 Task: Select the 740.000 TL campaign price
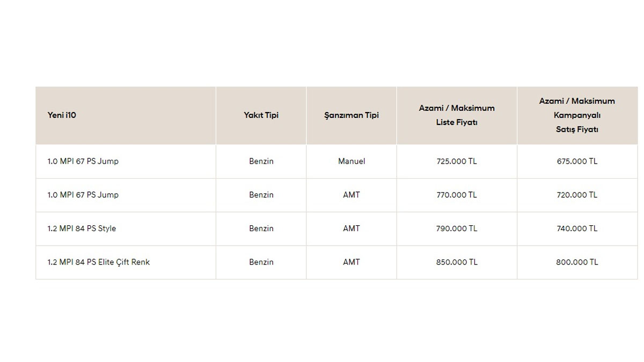pos(577,228)
